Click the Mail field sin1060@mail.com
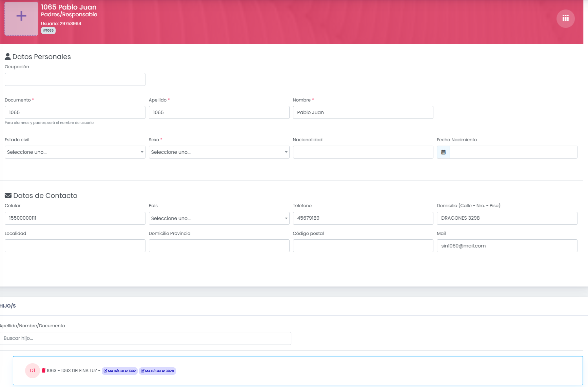 tap(507, 246)
